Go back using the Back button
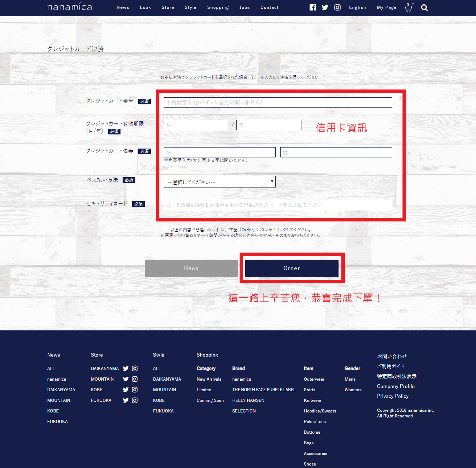476x468 pixels. point(191,268)
